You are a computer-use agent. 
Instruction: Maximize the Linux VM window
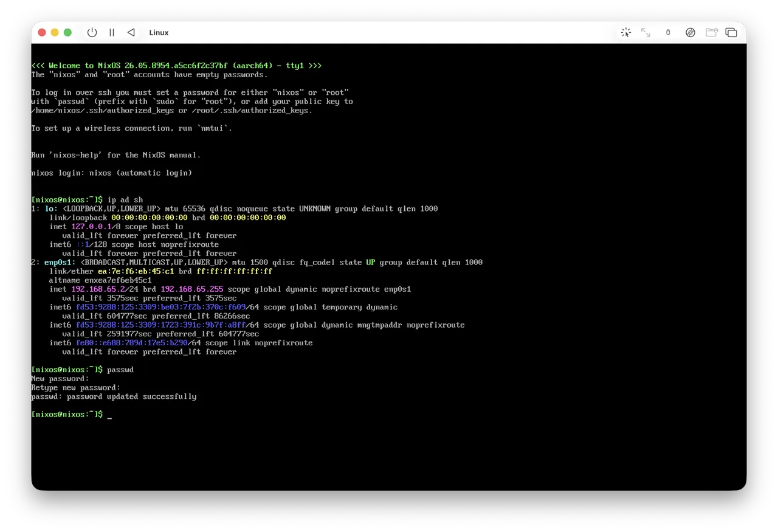coord(67,32)
